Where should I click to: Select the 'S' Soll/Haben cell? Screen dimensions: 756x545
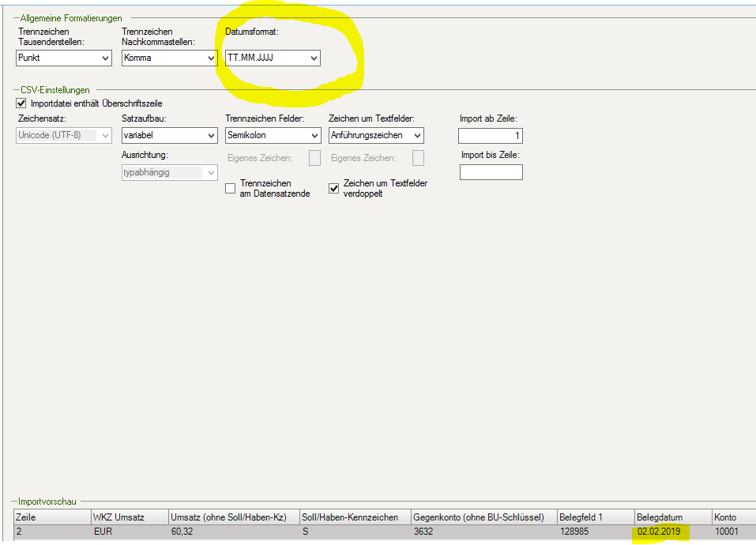[x=355, y=532]
